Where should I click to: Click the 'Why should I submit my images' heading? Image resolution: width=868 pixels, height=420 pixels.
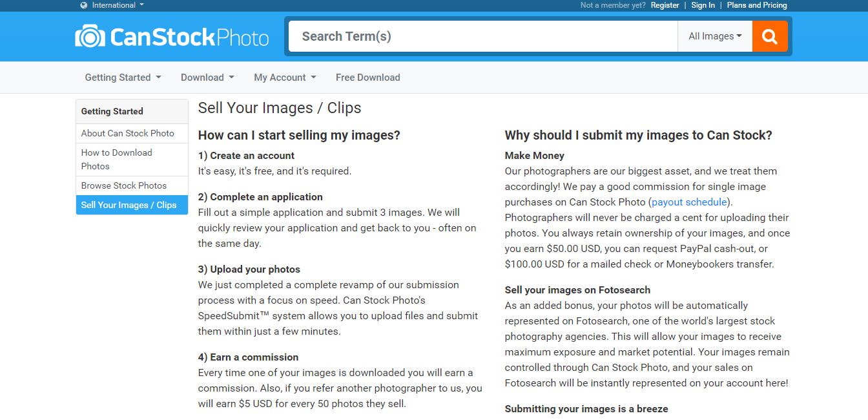point(638,135)
